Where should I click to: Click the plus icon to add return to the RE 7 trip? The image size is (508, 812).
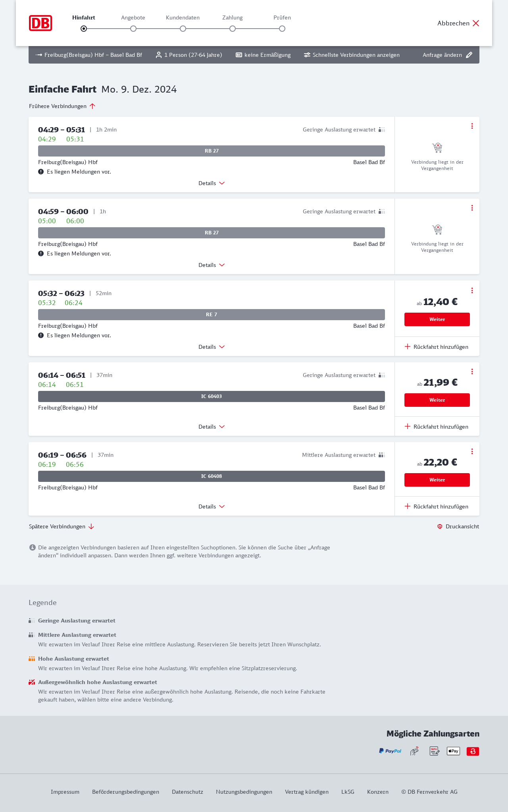(408, 347)
